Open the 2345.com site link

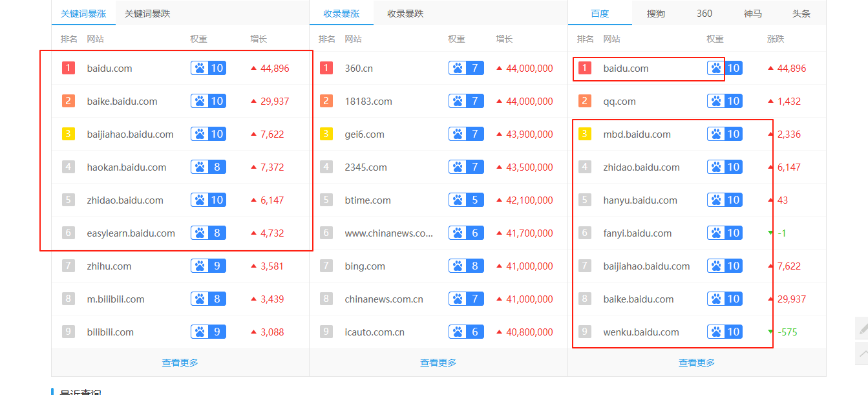point(366,167)
